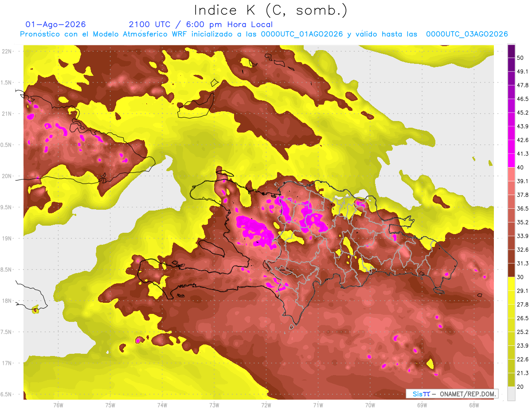532x411 pixels.
Task: Click the colorbar value '36.5'
Action: pyautogui.click(x=522, y=208)
